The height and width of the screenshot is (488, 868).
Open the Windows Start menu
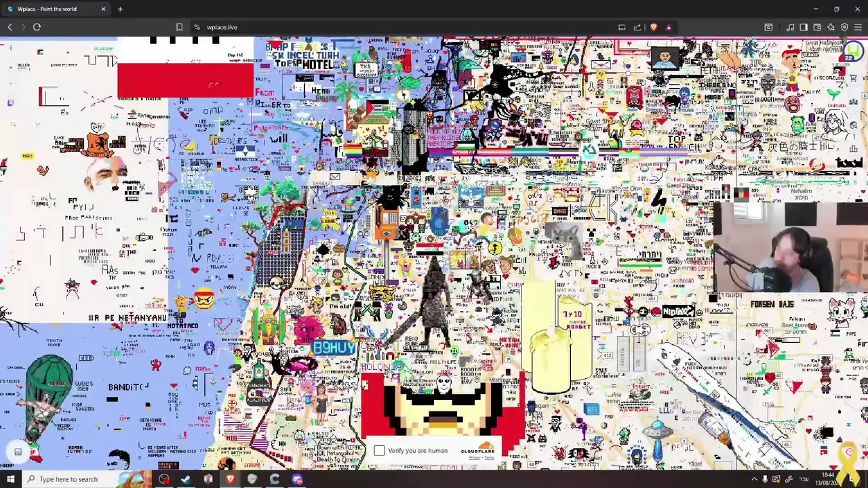point(11,479)
